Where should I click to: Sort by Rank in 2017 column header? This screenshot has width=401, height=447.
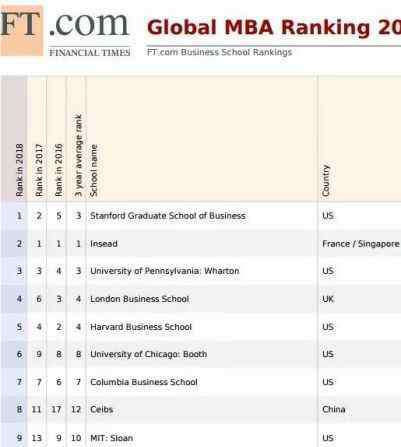[x=39, y=170]
